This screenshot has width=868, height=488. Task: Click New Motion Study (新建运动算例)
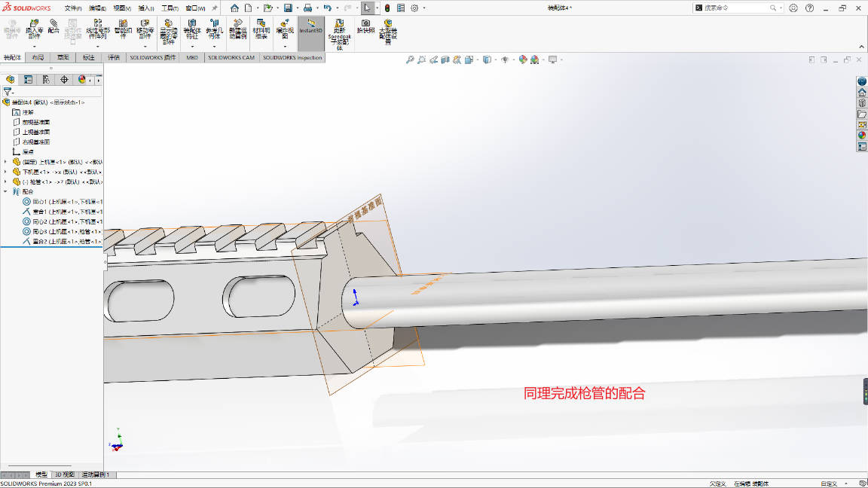tap(237, 28)
